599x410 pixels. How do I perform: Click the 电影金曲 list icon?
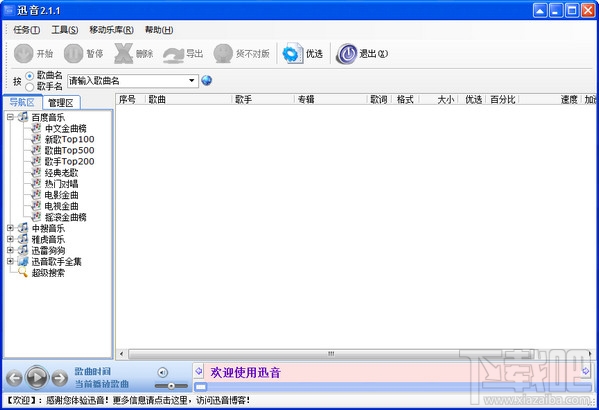[36, 194]
